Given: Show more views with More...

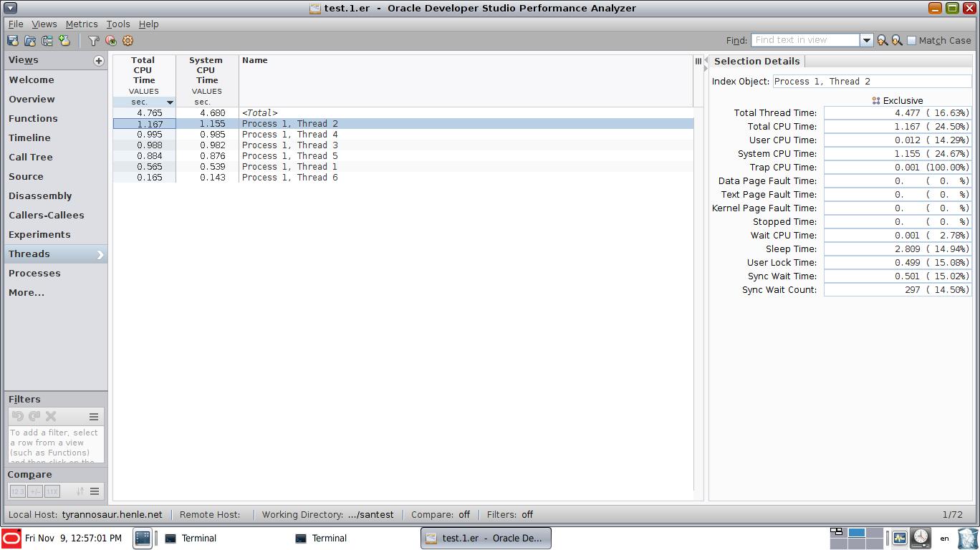Looking at the screenshot, I should point(56,293).
